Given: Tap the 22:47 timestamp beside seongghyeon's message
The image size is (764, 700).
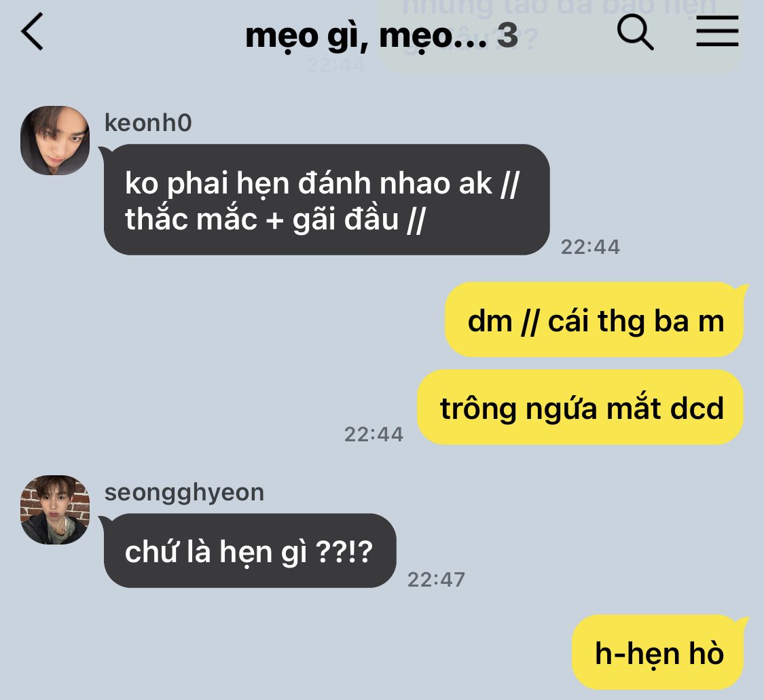Looking at the screenshot, I should click(436, 580).
